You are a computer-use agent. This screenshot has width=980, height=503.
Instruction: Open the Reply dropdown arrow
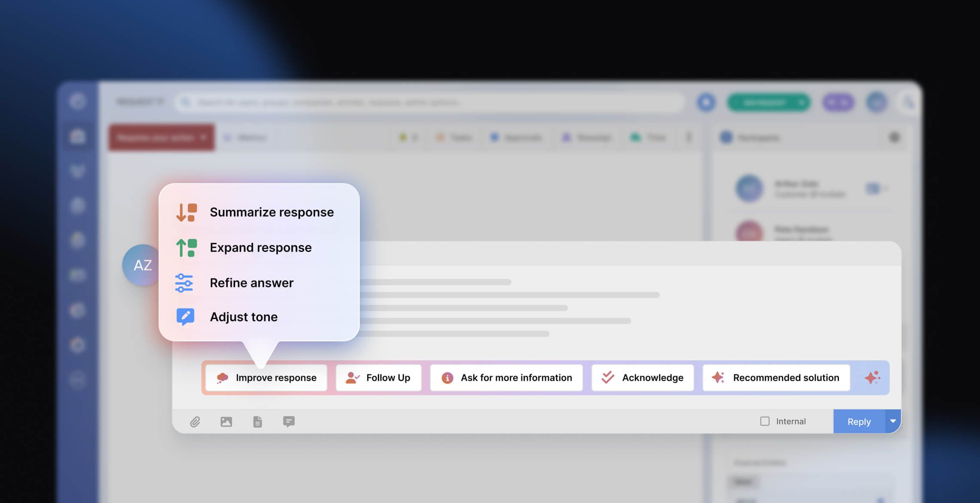[893, 421]
